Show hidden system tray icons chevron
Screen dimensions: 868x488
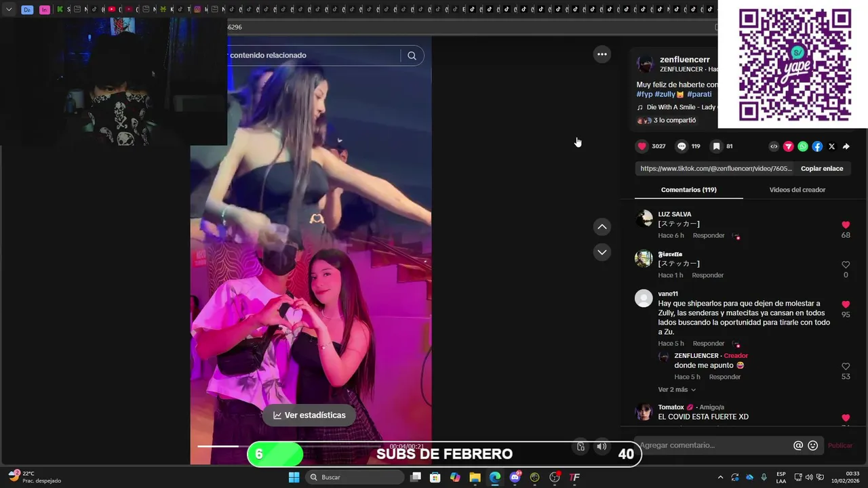[720, 477]
